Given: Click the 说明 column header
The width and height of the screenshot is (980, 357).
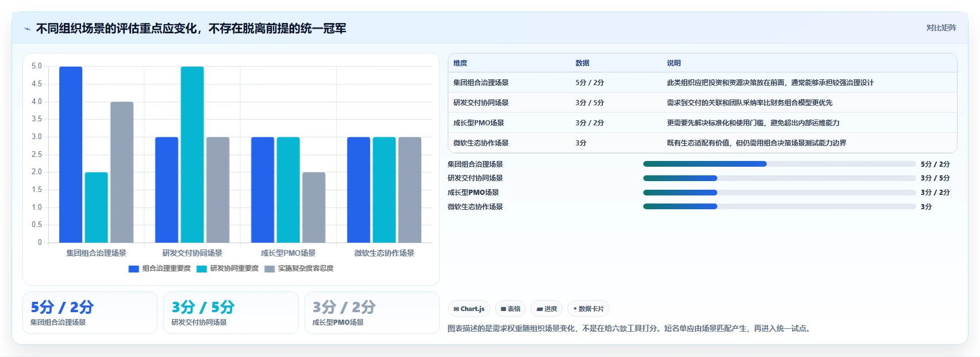Looking at the screenshot, I should click(x=674, y=63).
